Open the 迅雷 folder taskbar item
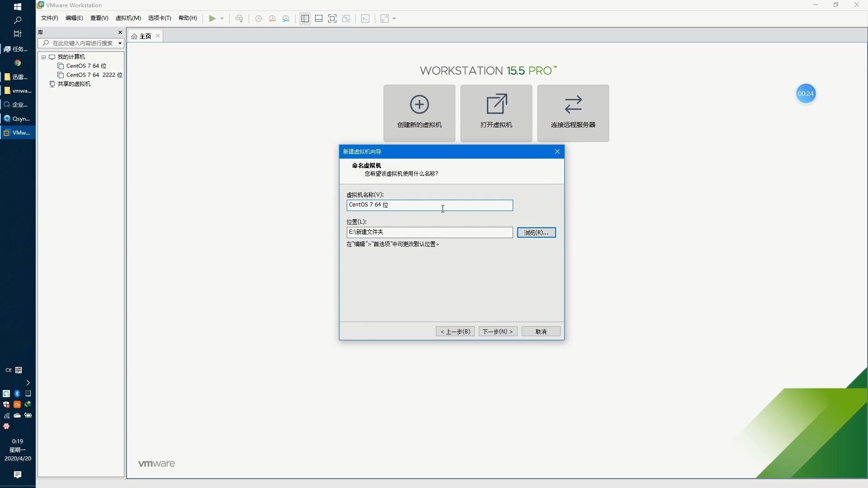The height and width of the screenshot is (488, 868). 18,77
